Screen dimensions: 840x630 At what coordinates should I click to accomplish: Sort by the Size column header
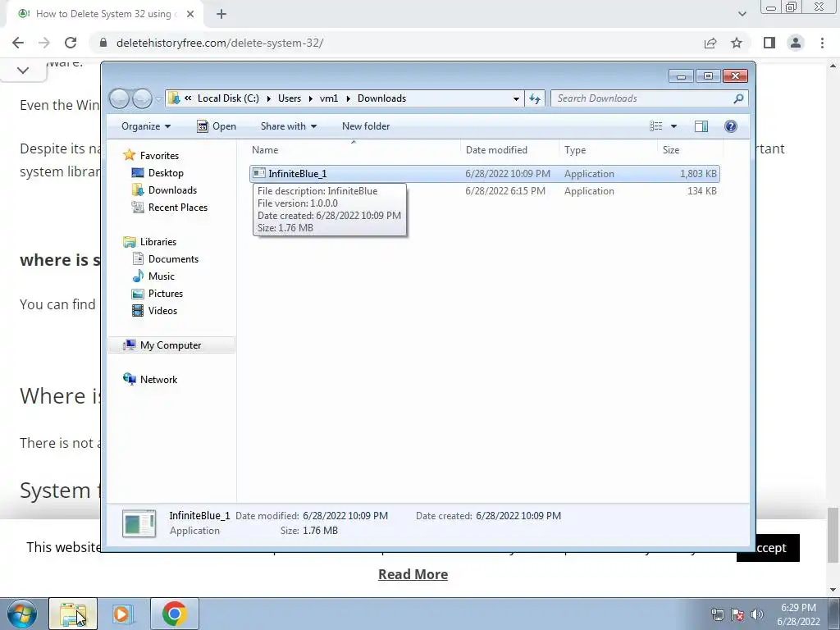coord(690,150)
